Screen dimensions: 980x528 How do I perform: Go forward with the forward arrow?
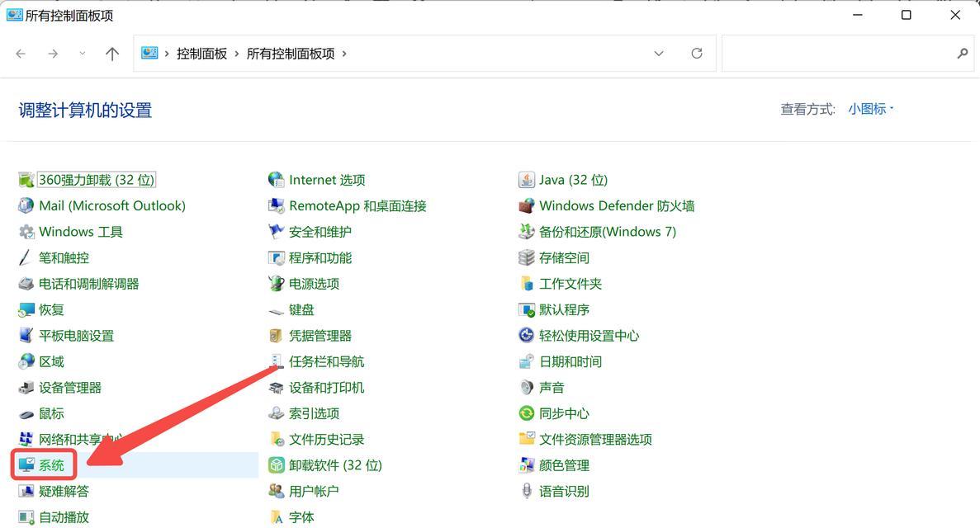click(53, 54)
